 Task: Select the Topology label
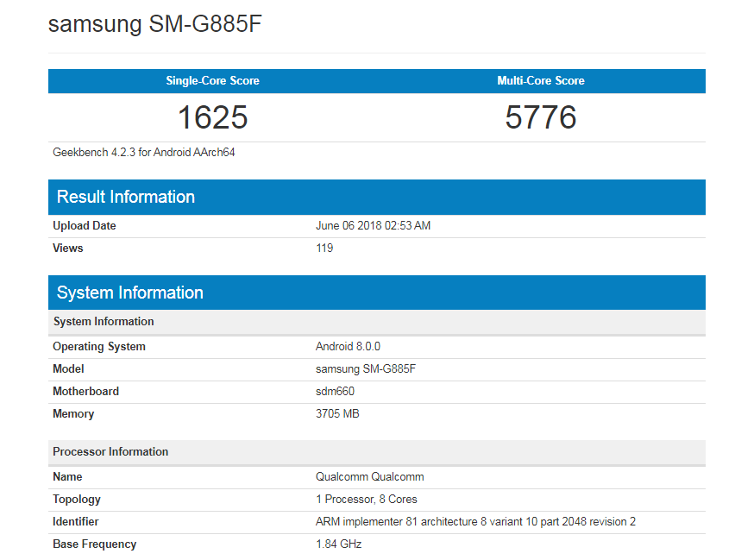tap(77, 500)
